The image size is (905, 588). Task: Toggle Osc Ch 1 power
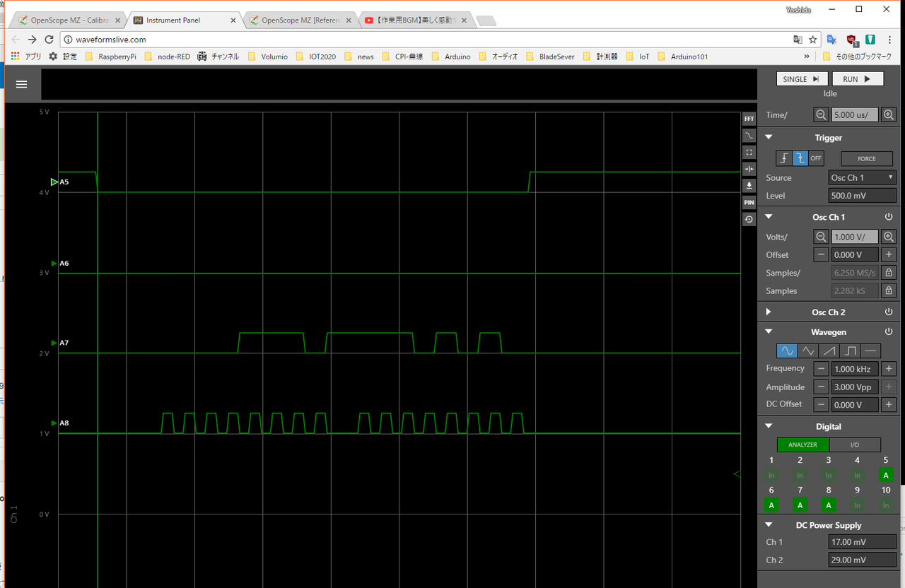tap(889, 217)
